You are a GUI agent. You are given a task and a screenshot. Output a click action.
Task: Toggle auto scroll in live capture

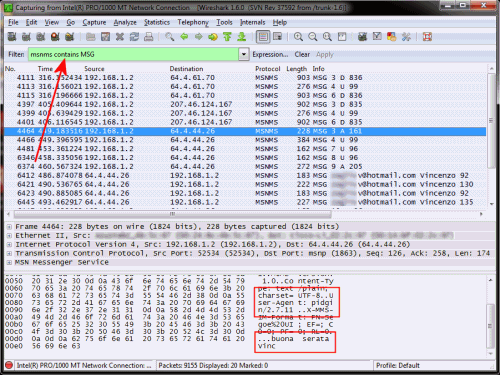click(277, 37)
